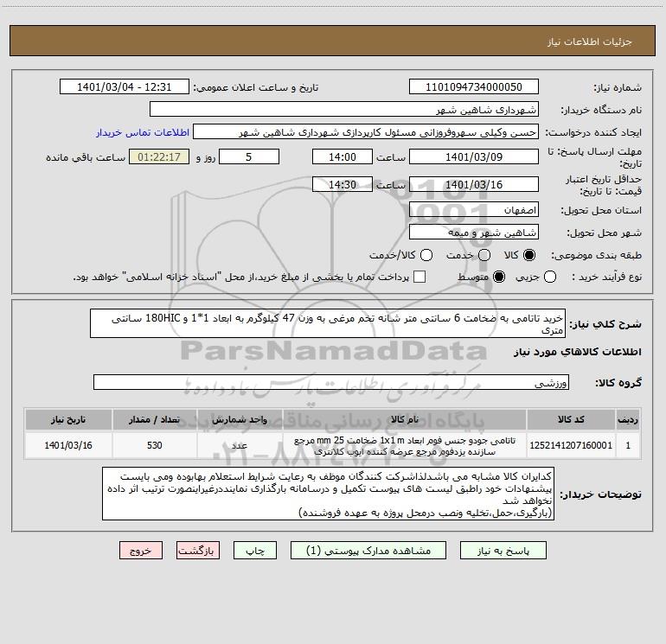Click the buyer notes text area
Image resolution: width=666 pixels, height=644 pixels.
(x=328, y=494)
